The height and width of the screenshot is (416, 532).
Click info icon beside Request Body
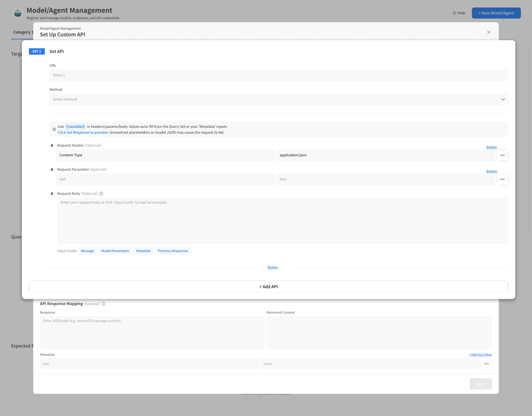101,194
